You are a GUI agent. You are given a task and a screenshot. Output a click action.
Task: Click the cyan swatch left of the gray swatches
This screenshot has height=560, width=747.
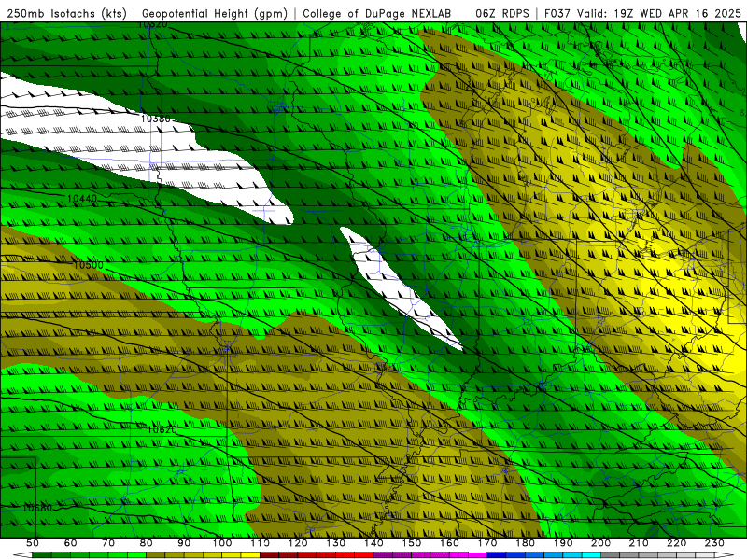591,554
